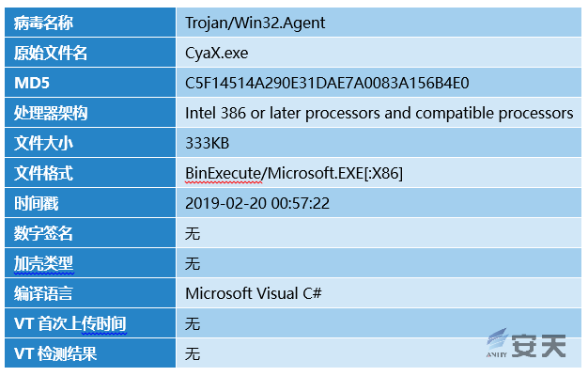The height and width of the screenshot is (376, 588).
Task: Select the 病毒名称 header cell
Action: 90,23
